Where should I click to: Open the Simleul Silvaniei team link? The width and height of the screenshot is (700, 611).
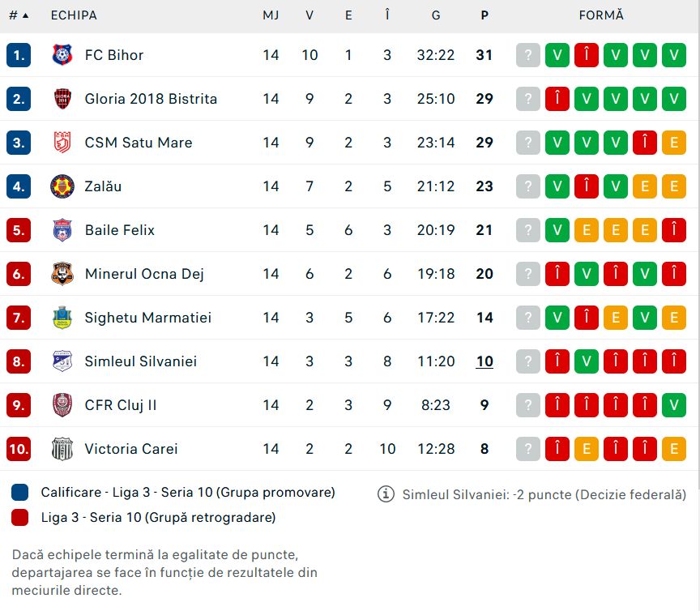(x=140, y=361)
